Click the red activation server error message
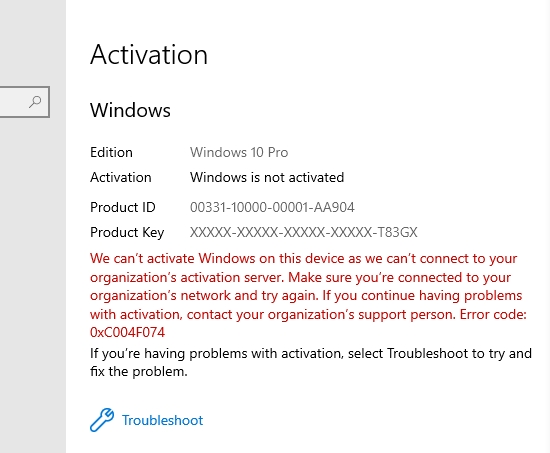550x453 pixels. 308,295
